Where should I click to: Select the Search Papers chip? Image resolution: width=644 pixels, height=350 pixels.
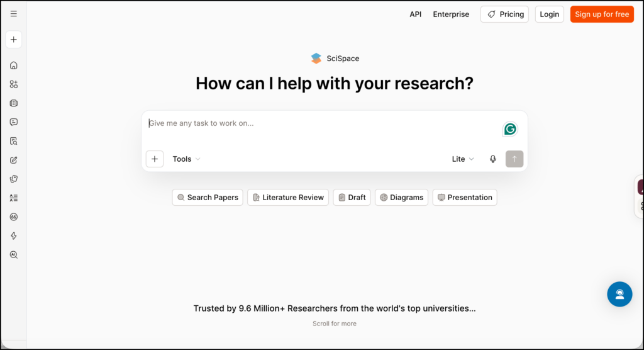click(x=208, y=198)
